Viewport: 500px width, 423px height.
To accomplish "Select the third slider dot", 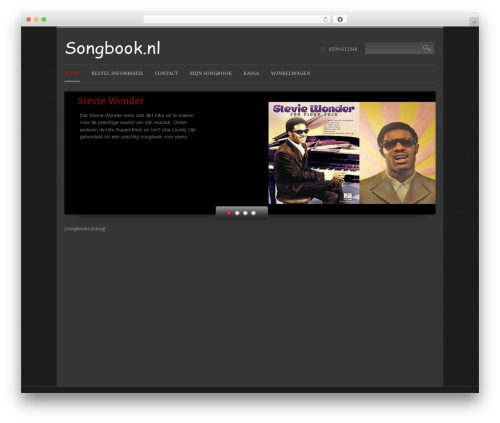I will click(x=245, y=213).
